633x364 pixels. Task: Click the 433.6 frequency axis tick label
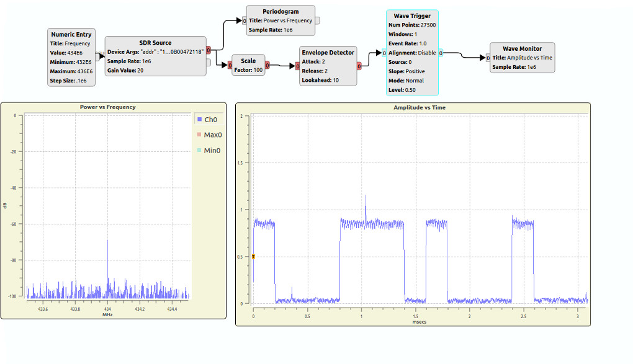(x=43, y=309)
